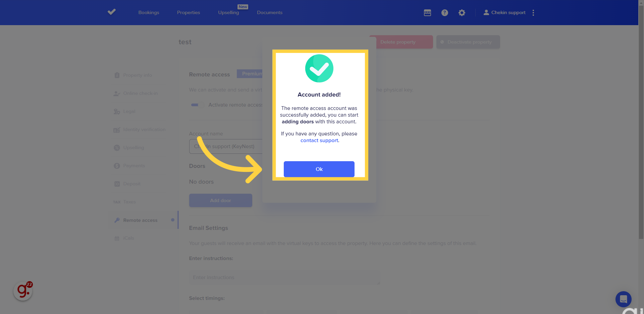Click the red g. badge widget
The width and height of the screenshot is (644, 314).
click(x=23, y=291)
